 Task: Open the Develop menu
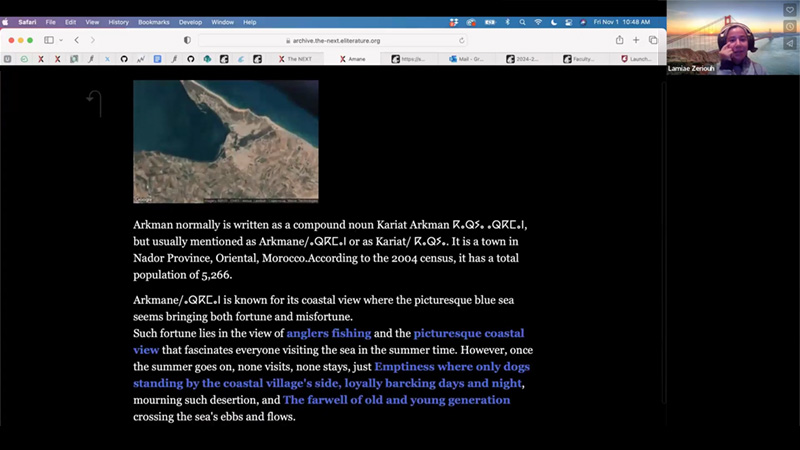pos(190,22)
